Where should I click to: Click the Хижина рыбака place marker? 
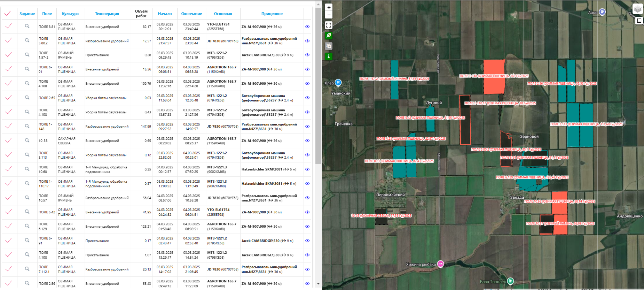[x=440, y=264]
